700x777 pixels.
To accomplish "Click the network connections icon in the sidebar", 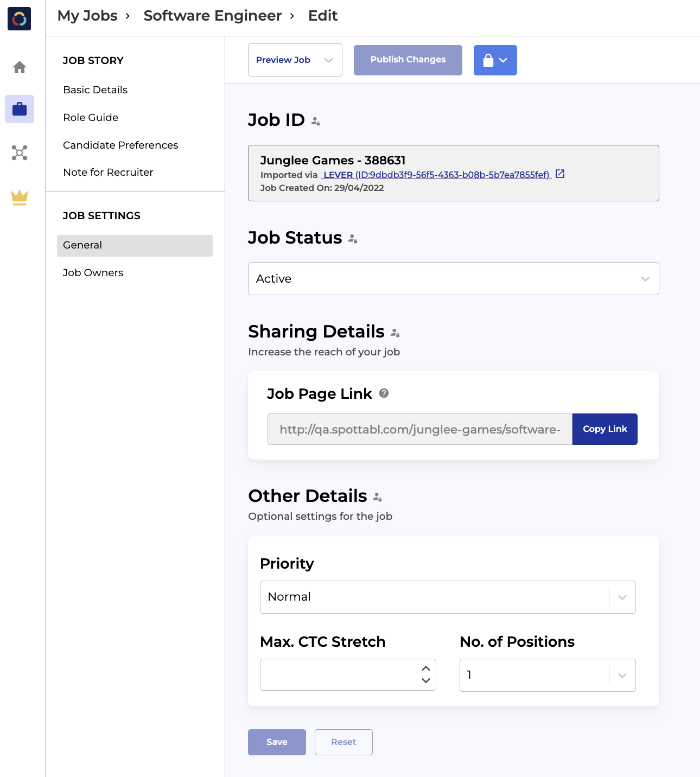I will pos(19,152).
